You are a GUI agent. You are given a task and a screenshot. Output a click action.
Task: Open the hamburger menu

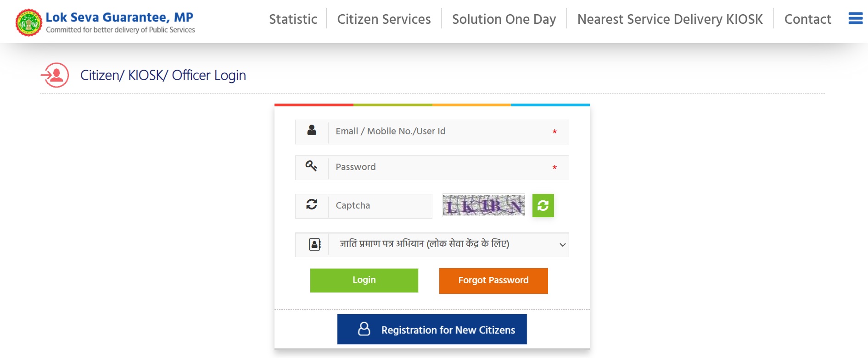855,18
